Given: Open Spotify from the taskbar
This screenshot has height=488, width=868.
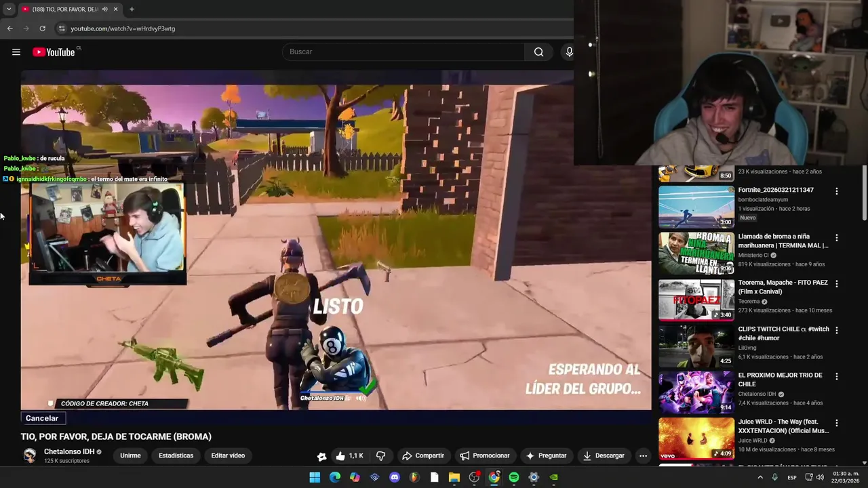Looking at the screenshot, I should point(514,477).
